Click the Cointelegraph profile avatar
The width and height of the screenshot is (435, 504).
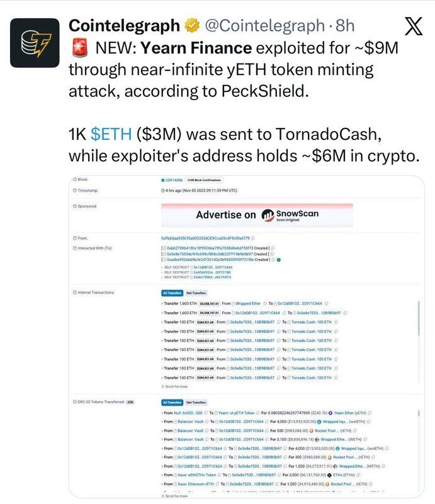click(35, 42)
